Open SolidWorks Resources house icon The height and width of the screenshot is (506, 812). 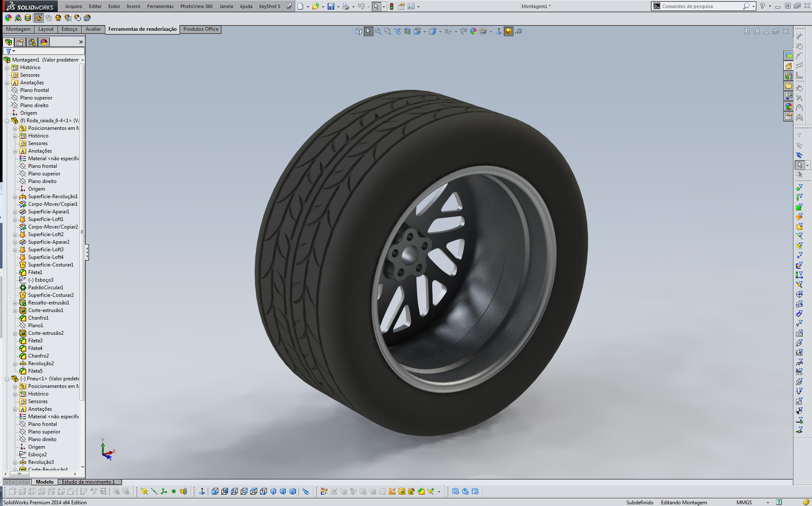[788, 66]
